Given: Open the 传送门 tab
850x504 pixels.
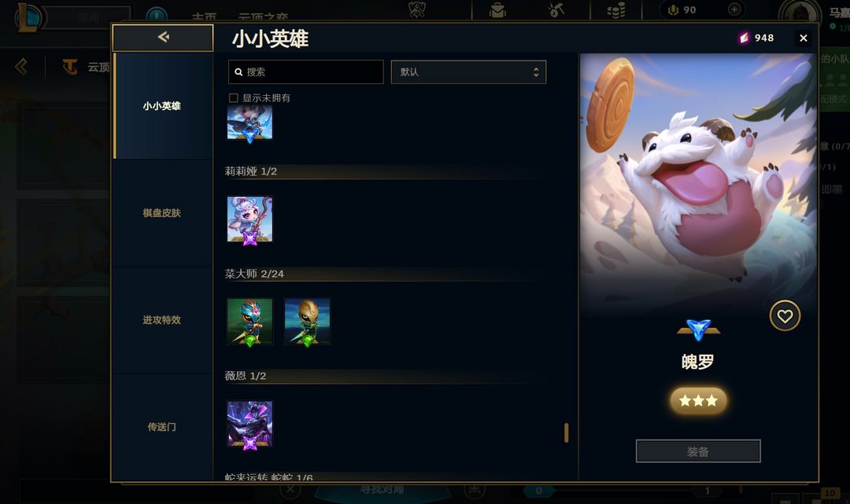Looking at the screenshot, I should (162, 427).
